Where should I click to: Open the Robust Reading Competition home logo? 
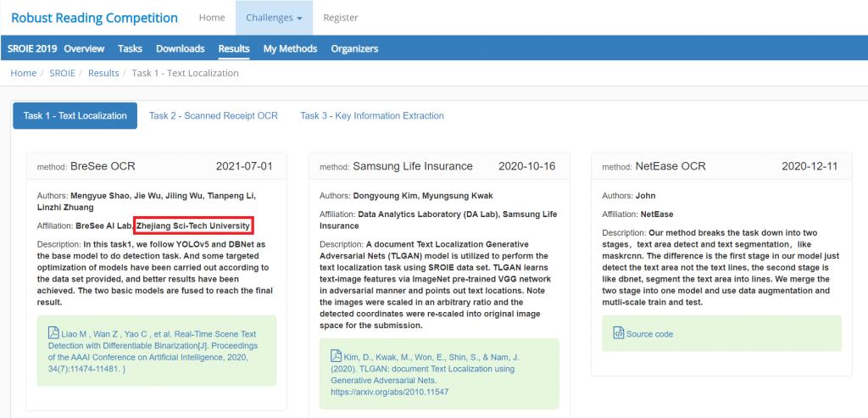point(94,18)
